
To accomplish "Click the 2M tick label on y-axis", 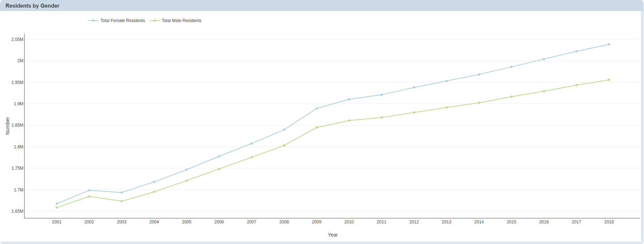I will pyautogui.click(x=20, y=61).
